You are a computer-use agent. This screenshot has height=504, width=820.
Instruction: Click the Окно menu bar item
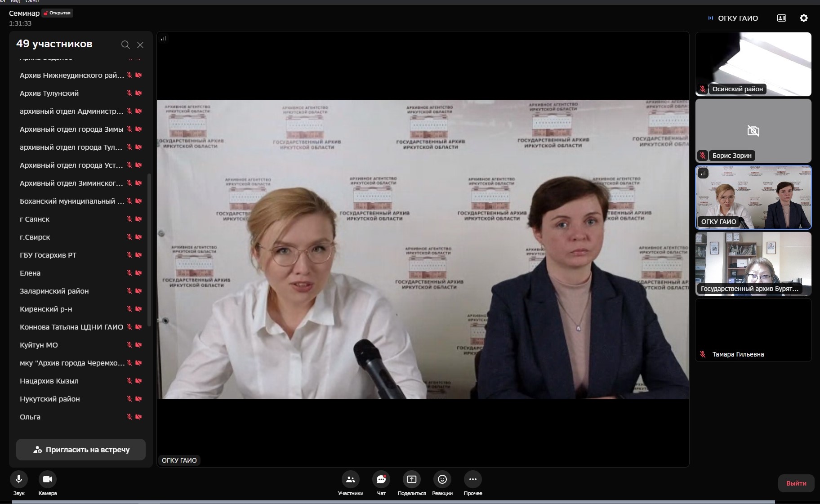32,2
